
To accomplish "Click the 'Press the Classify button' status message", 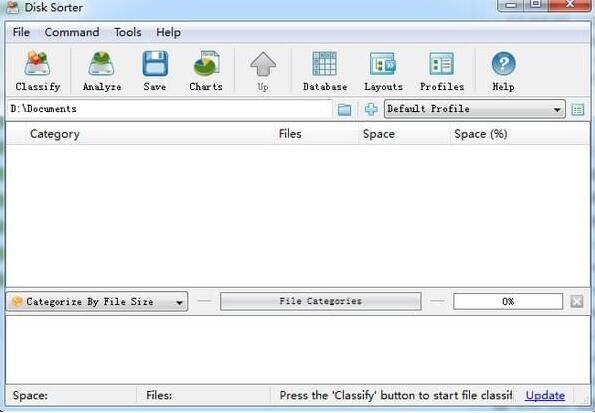I will click(396, 396).
